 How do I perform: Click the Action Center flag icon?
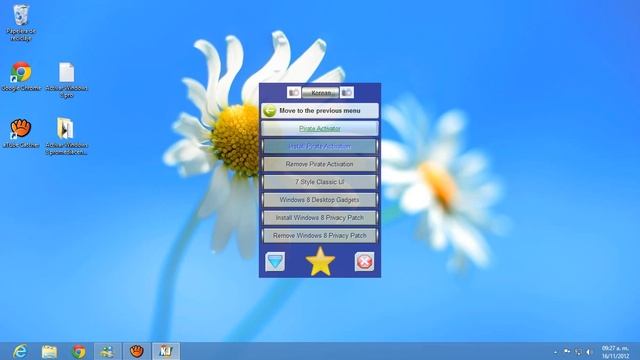click(x=567, y=351)
